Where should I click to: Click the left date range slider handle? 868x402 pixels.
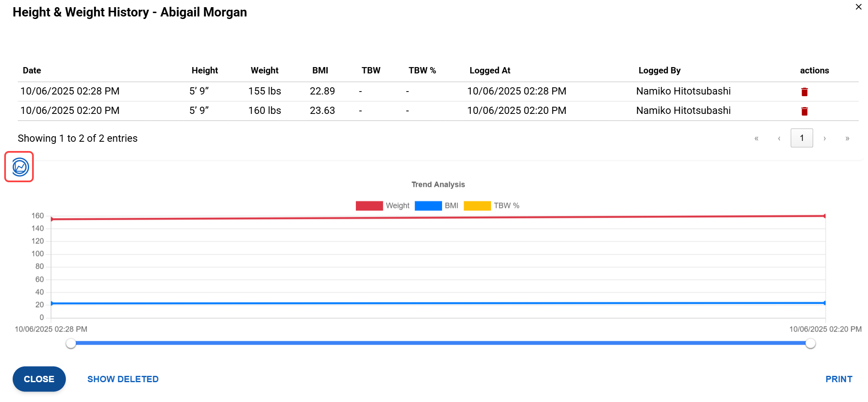71,343
